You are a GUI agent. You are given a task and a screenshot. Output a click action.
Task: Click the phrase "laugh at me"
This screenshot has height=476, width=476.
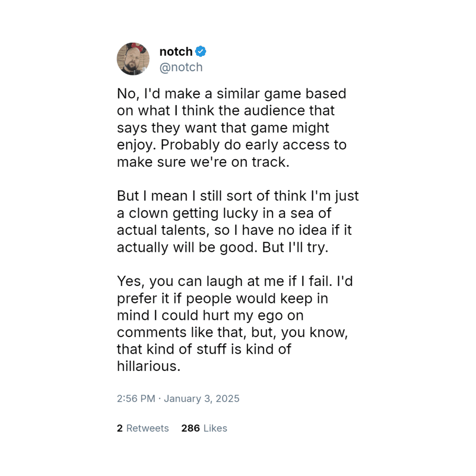[x=236, y=281]
